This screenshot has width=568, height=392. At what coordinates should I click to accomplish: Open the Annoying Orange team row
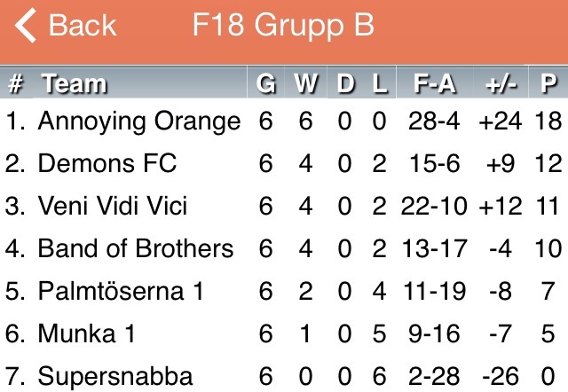pyautogui.click(x=284, y=121)
